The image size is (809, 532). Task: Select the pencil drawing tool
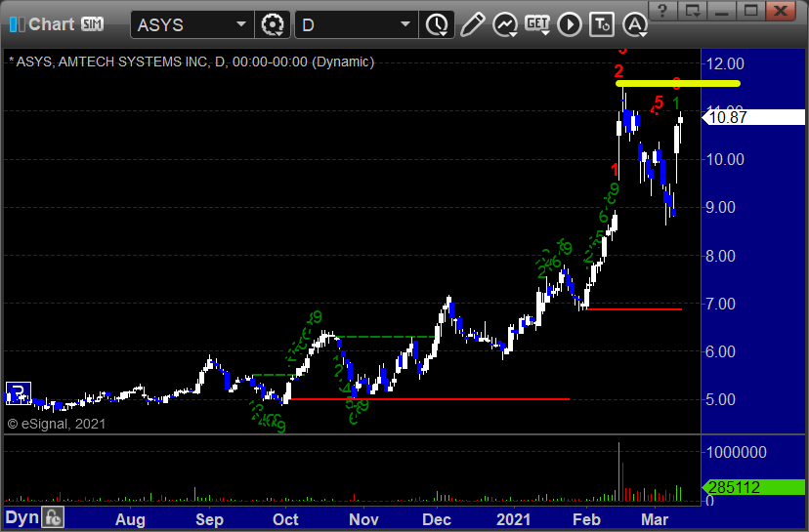coord(472,24)
